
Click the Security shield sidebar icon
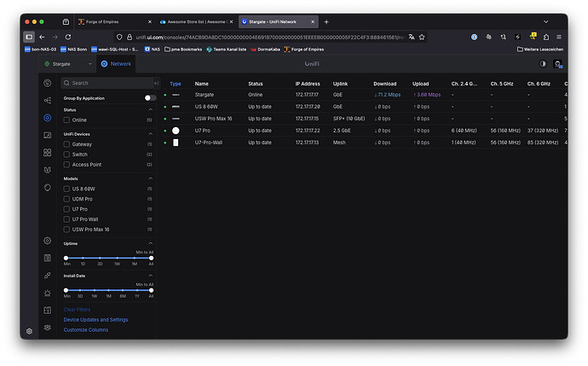(47, 187)
